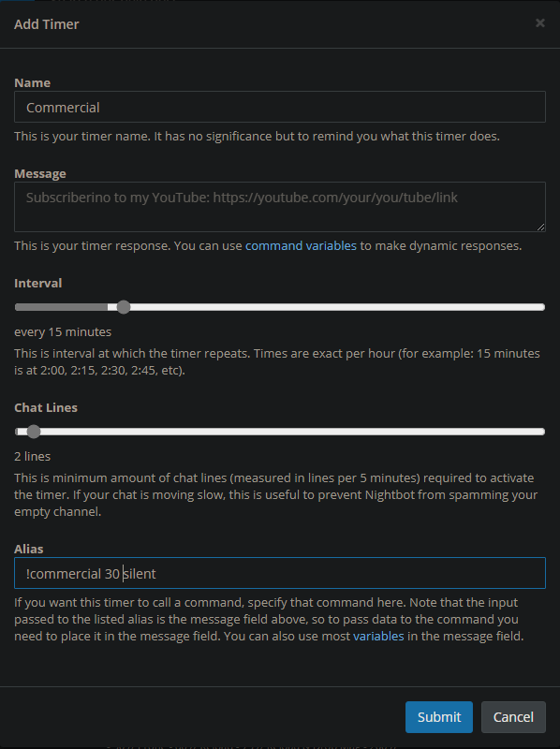Image resolution: width=560 pixels, height=749 pixels.
Task: Click the 'every 15 minutes' value text
Action: click(63, 332)
